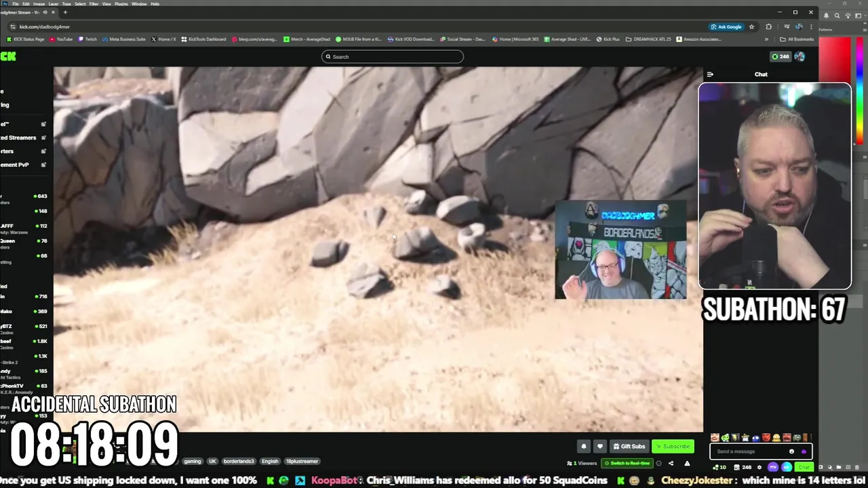Screen dimensions: 868x488
Task: Click the green Subscribe button
Action: [673, 446]
